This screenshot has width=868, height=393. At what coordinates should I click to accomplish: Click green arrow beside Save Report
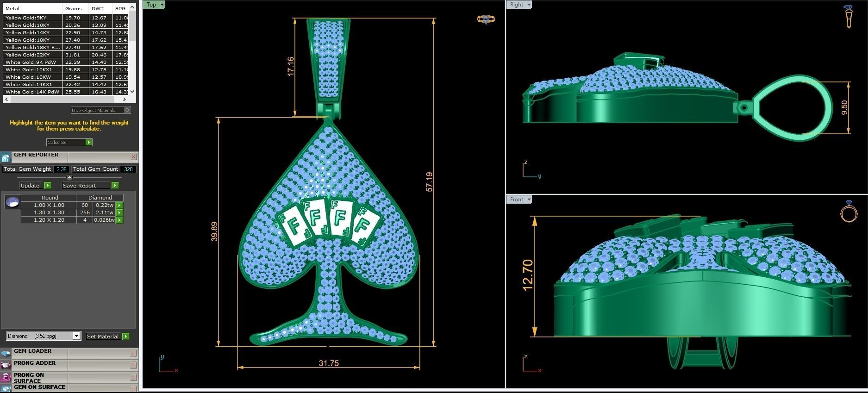pyautogui.click(x=115, y=185)
